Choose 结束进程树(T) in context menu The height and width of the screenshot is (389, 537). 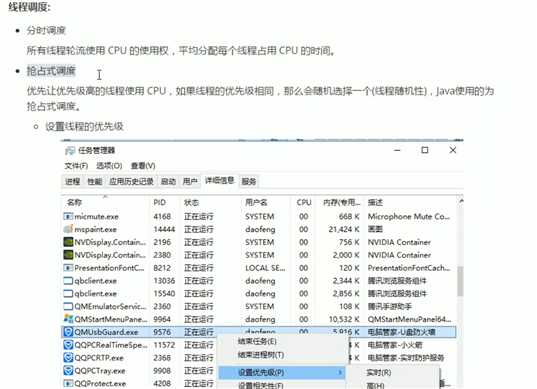(261, 355)
